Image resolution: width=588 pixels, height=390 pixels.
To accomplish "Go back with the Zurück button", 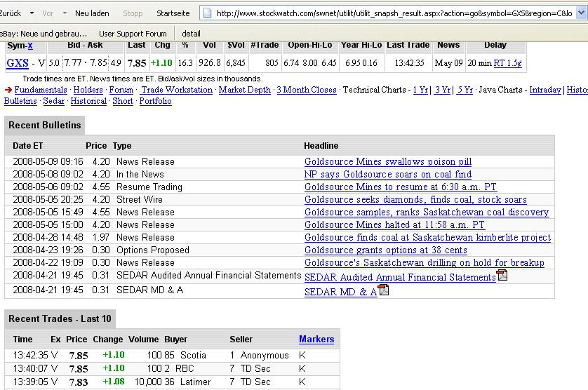I will (x=11, y=13).
